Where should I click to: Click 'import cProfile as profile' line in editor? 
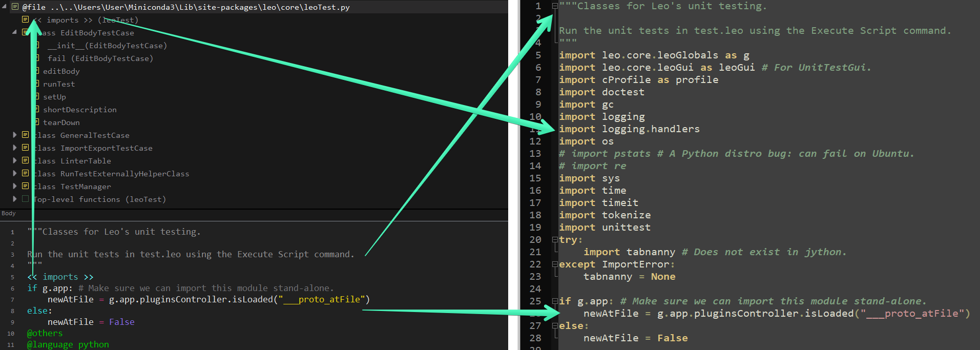[x=639, y=79]
